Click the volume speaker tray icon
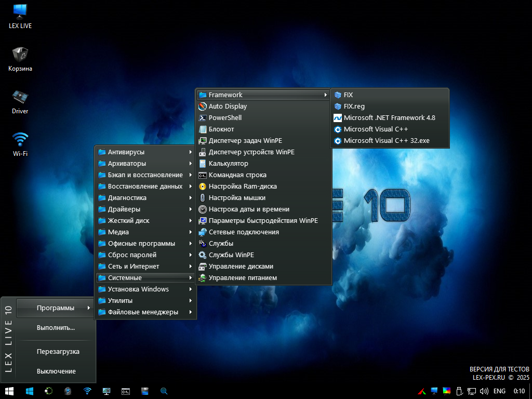The width and height of the screenshot is (532, 399). pyautogui.click(x=484, y=391)
